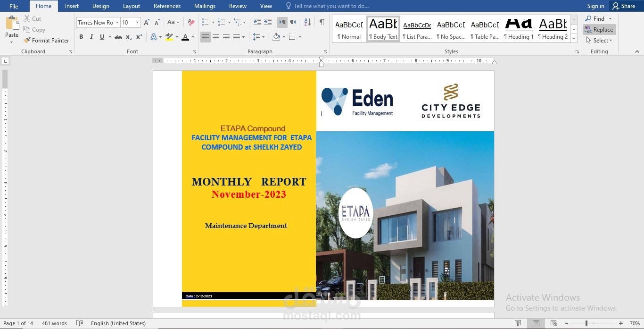Apply the Normal style

coord(349,29)
